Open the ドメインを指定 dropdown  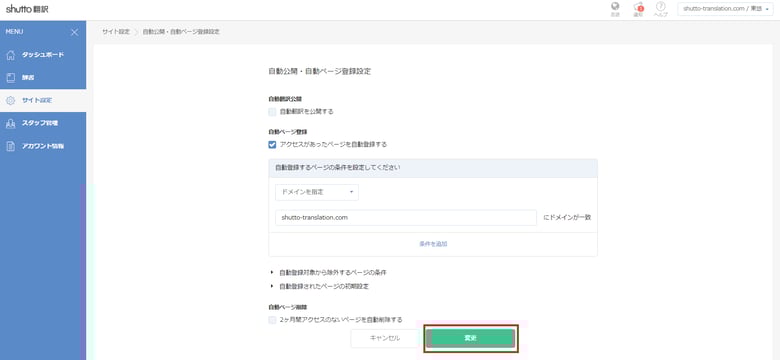point(317,192)
